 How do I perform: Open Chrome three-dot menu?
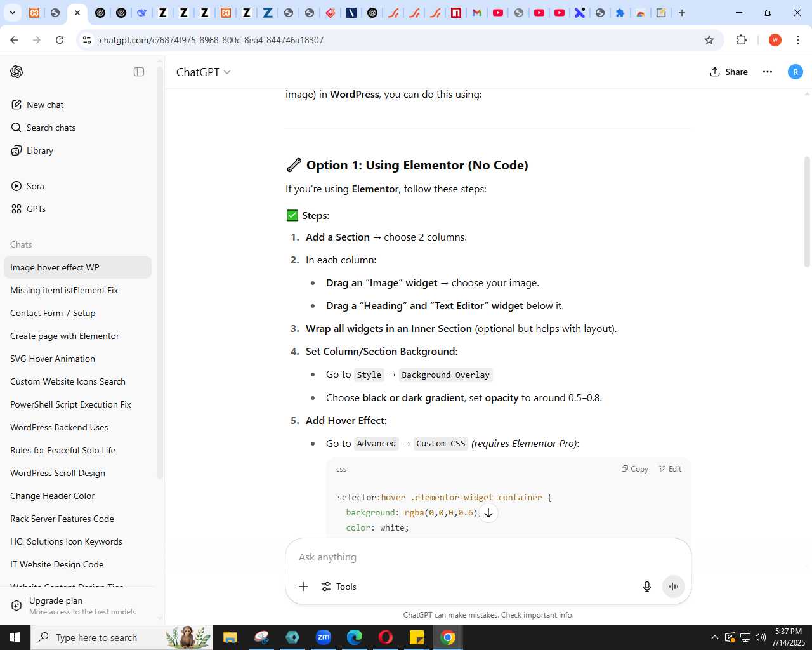point(797,40)
